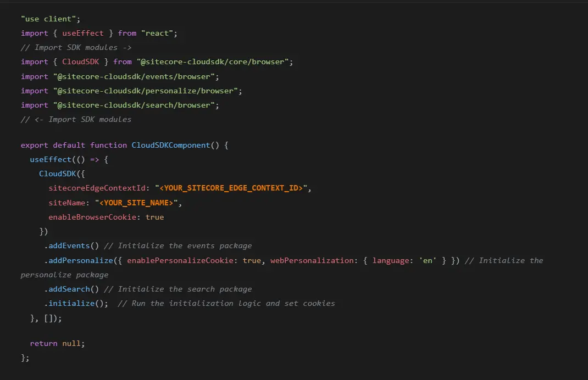Click the "@sitecore-cloudsdk/personalize/browser" import path
588x380 pixels.
coord(146,91)
